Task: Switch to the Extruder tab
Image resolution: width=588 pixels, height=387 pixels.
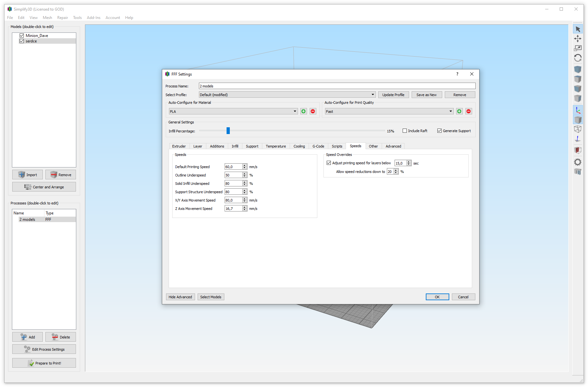Action: click(x=179, y=146)
